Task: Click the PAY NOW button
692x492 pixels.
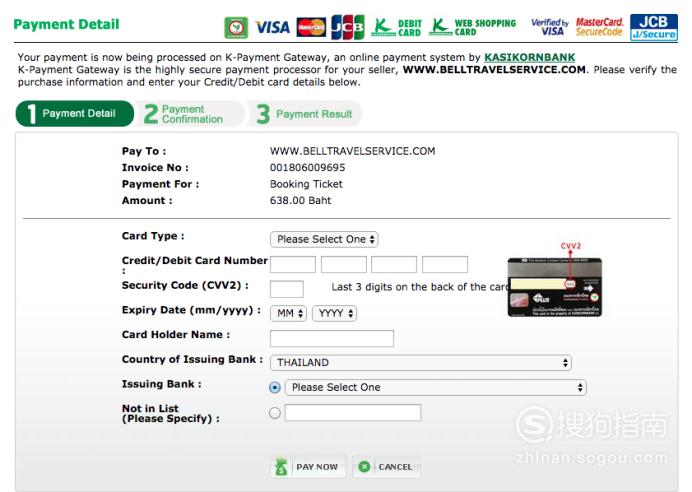Action: pos(308,467)
